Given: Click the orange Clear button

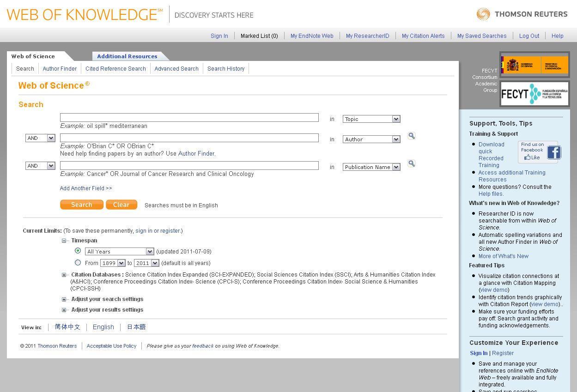Looking at the screenshot, I should click(x=121, y=205).
